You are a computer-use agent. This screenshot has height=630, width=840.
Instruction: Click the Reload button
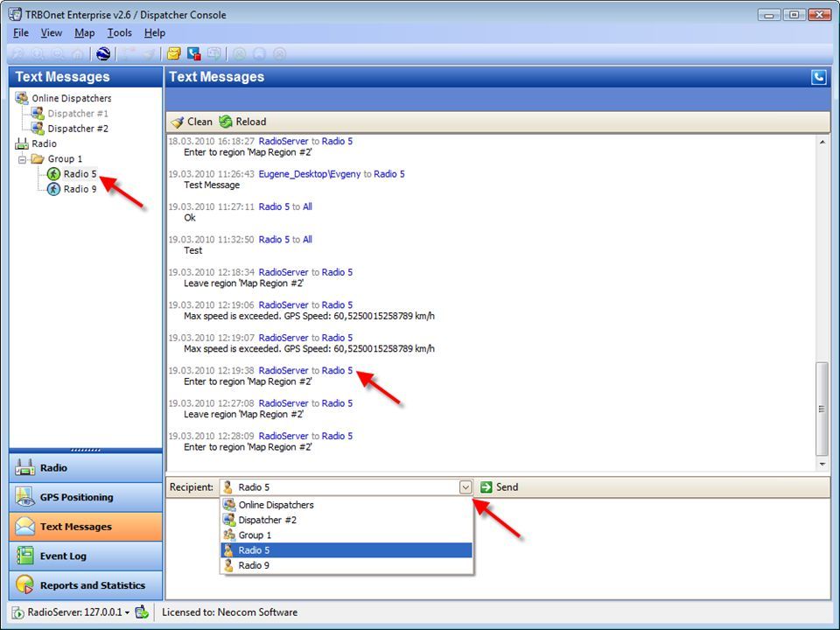coord(242,122)
